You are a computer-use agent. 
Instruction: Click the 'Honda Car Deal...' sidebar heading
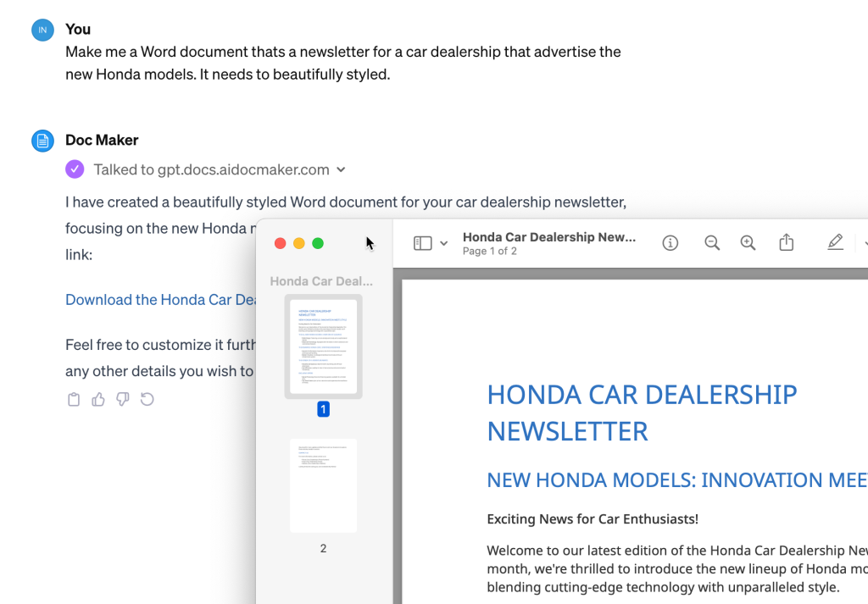[321, 281]
